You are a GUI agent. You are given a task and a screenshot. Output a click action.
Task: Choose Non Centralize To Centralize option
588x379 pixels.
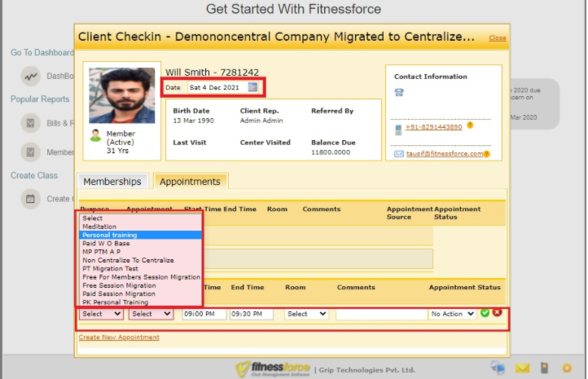[x=140, y=260]
